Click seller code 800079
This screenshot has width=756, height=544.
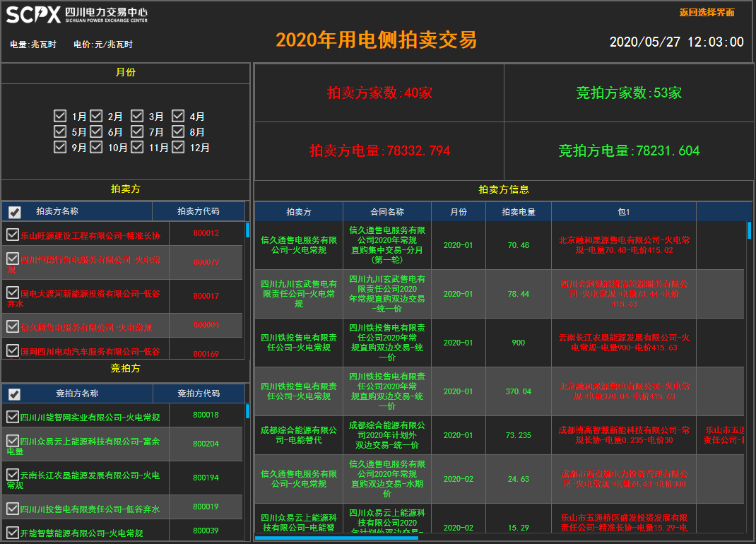[206, 262]
